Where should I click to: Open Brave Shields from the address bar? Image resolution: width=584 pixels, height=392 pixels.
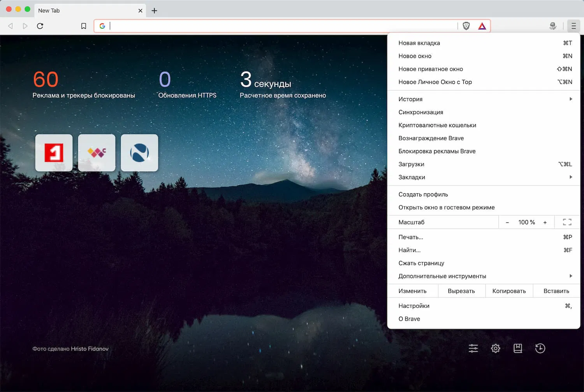[466, 26]
